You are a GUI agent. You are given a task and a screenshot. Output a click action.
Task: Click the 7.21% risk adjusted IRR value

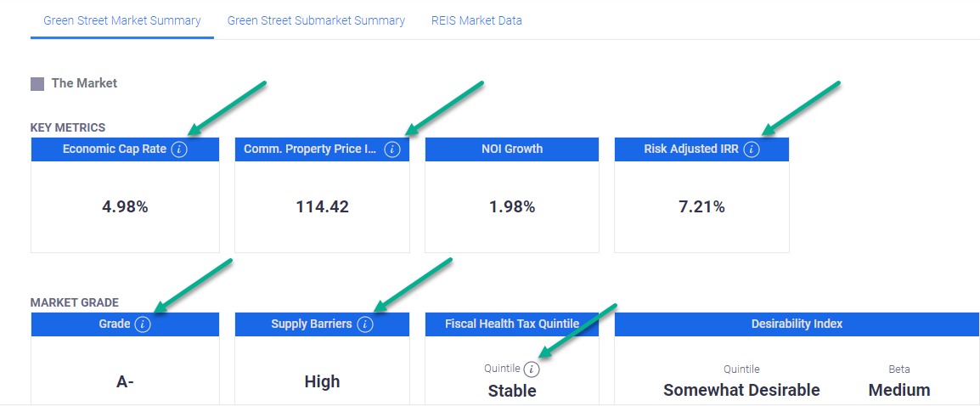coord(701,206)
